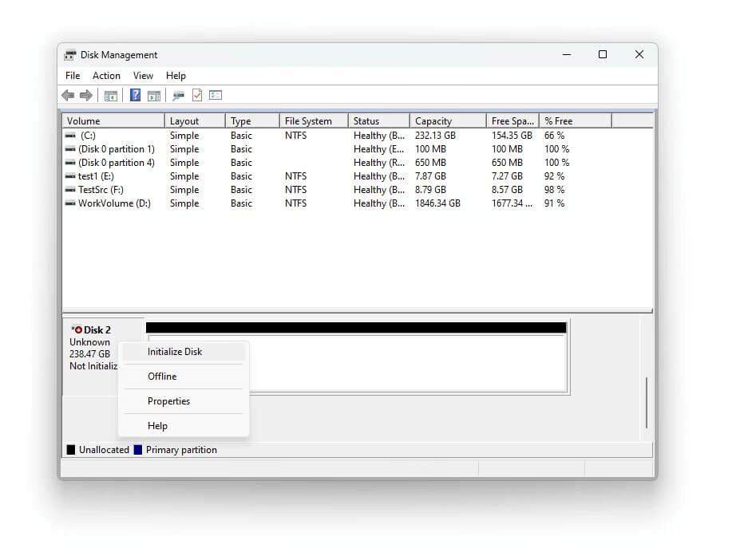Sort by the File System column header
This screenshot has width=736, height=560.
[x=314, y=121]
